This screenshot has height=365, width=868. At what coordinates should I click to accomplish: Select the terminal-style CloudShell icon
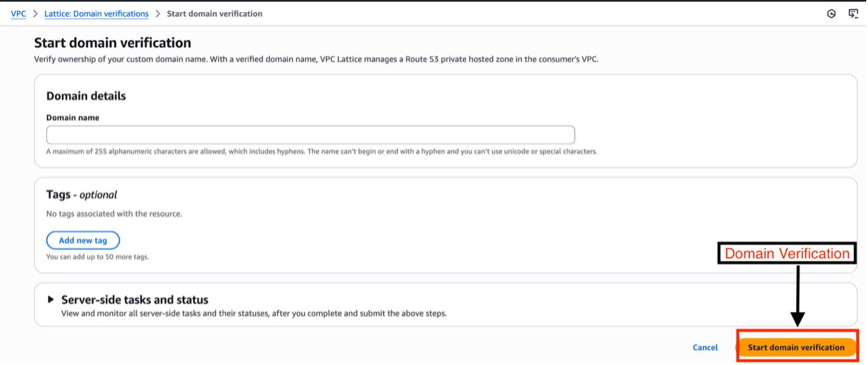(x=855, y=13)
